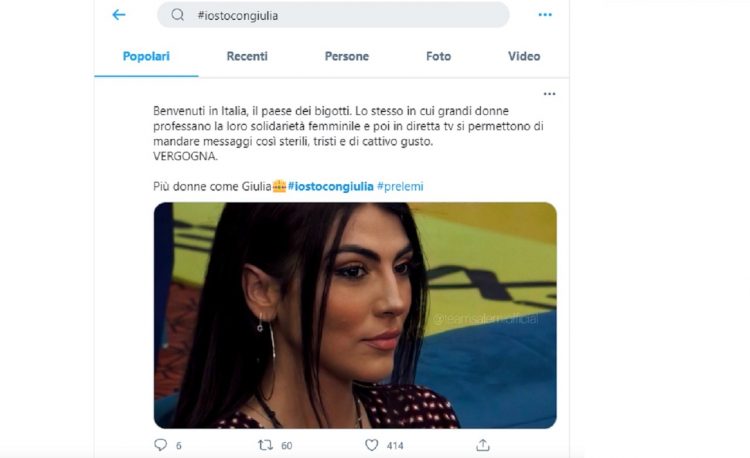Reply using the comment bubble icon
The image size is (750, 458).
pyautogui.click(x=161, y=445)
